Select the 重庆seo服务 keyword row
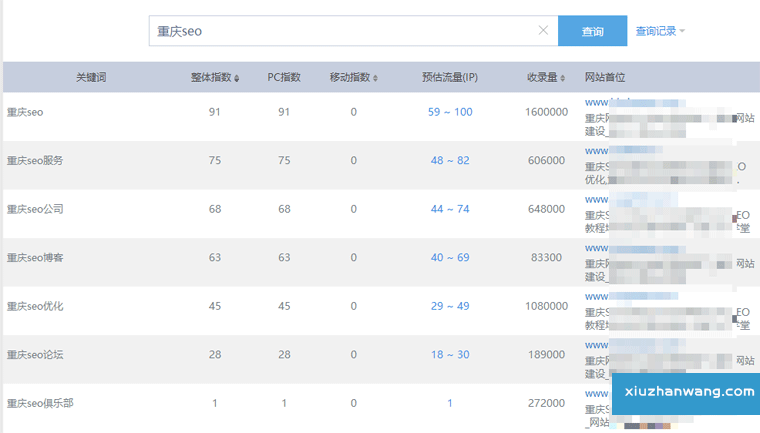Viewport: 760px width, 433px height. point(35,161)
